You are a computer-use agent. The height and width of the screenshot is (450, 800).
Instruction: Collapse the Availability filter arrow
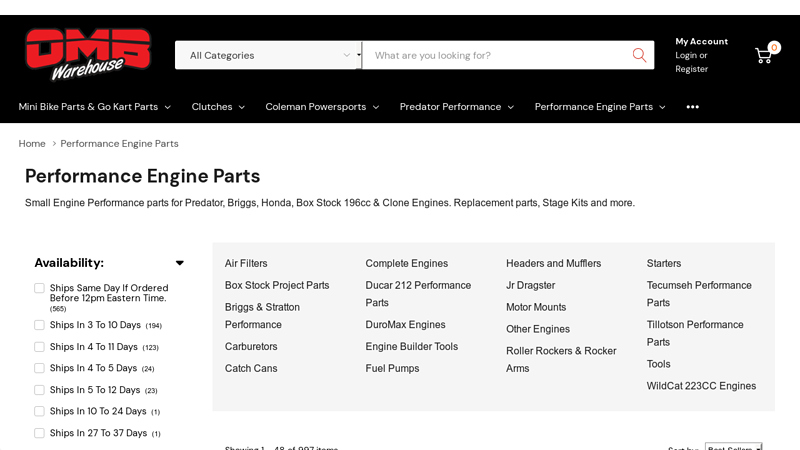pyautogui.click(x=180, y=263)
